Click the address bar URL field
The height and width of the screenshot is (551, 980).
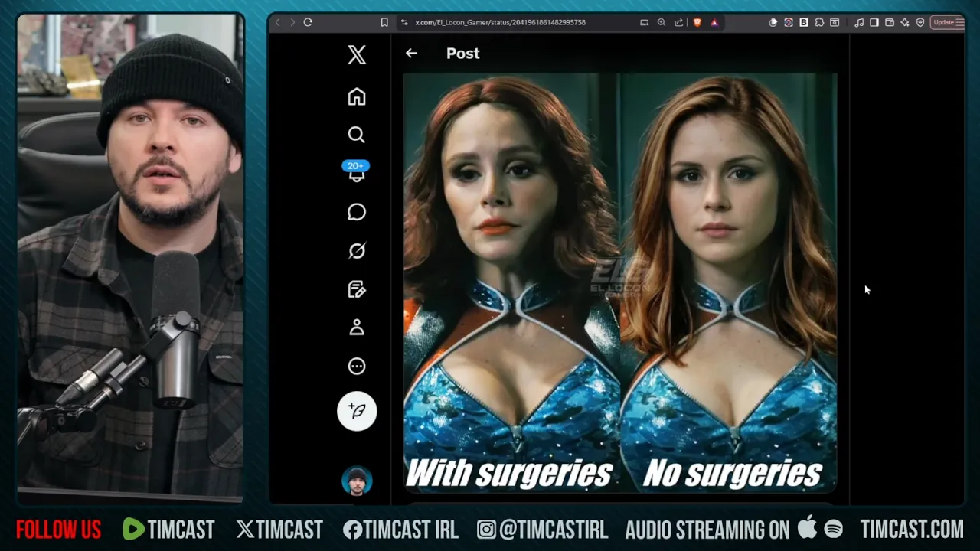tap(521, 22)
